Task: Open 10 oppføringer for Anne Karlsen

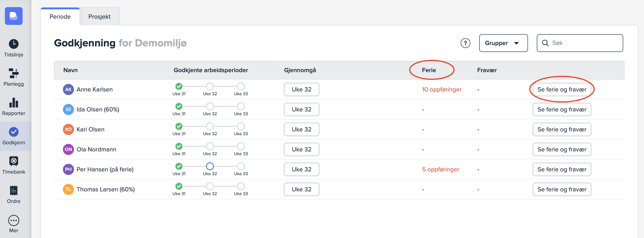Action: pos(442,89)
